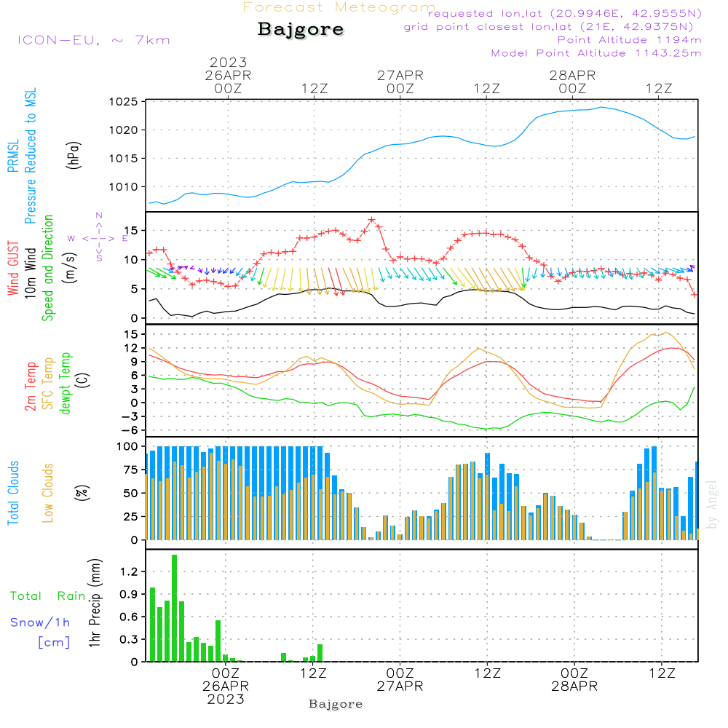
Task: Click the 'Model Point Altitude 1143.25m' text
Action: click(596, 53)
